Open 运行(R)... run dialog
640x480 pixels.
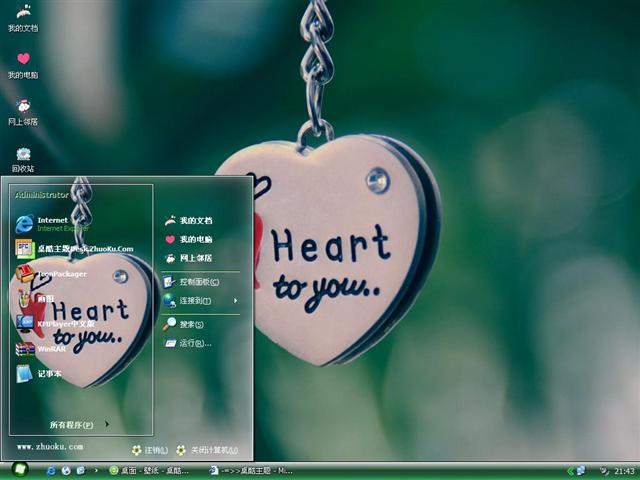tap(188, 343)
